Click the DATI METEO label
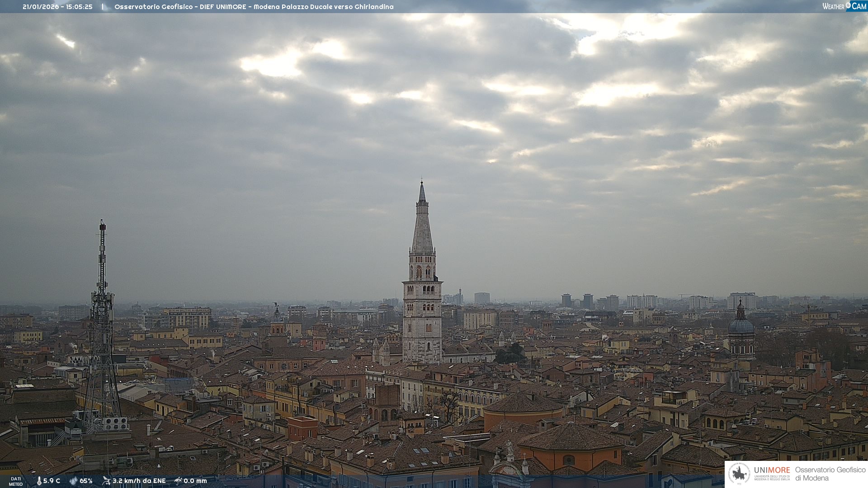868x488 pixels. click(16, 481)
